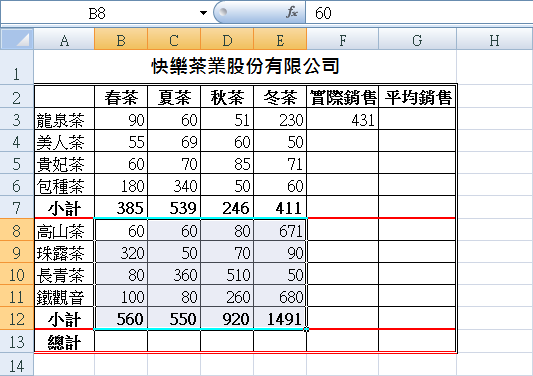Image resolution: width=533 pixels, height=376 pixels.
Task: Click the cell with value 90 in 龍泉茶 row
Action: click(121, 119)
